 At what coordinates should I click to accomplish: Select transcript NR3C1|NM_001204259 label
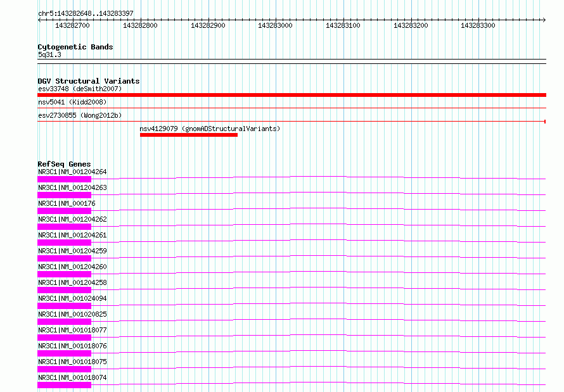point(72,251)
